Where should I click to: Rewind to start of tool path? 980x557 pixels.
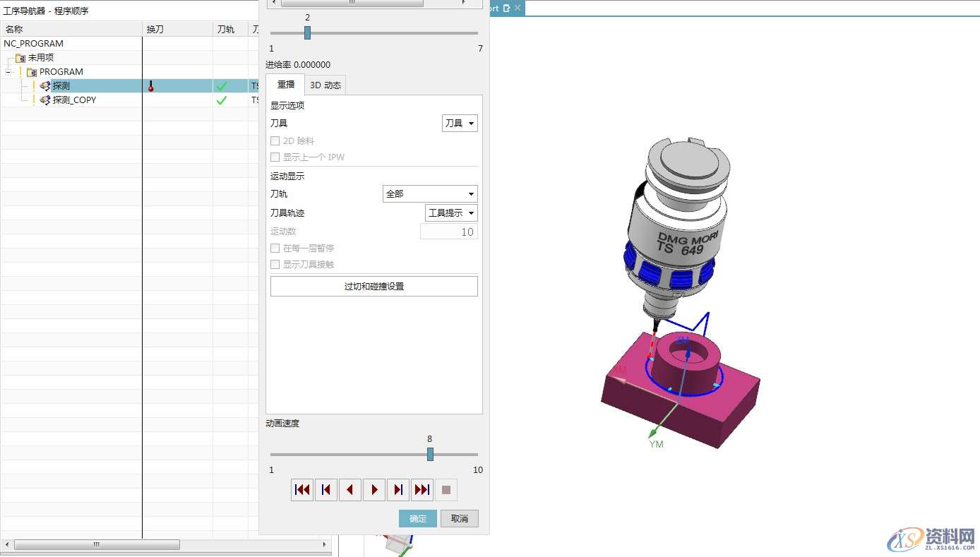coord(302,490)
